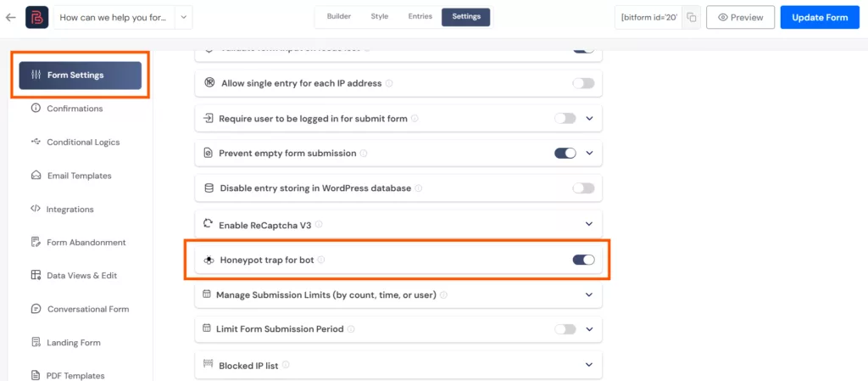Click the Preview button
868x381 pixels.
[740, 17]
